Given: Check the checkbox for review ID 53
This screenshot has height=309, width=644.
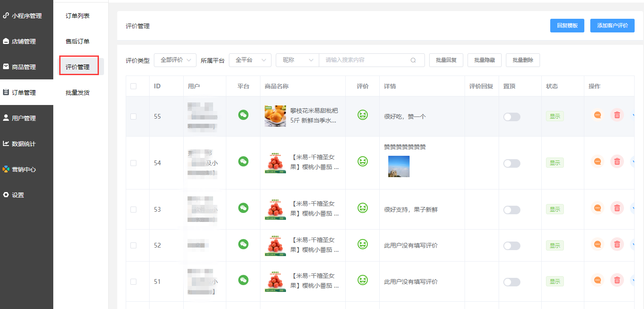Looking at the screenshot, I should coord(133,210).
